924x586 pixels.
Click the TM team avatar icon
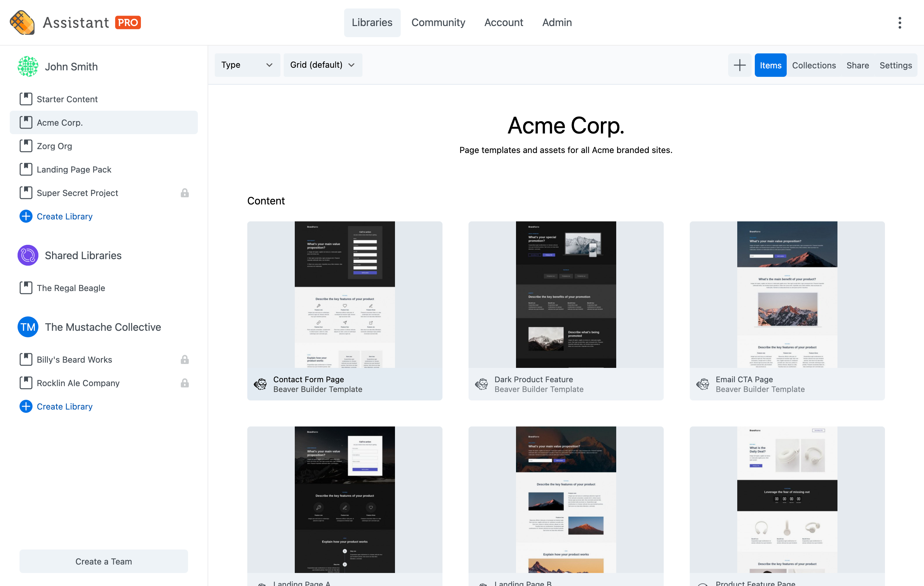click(28, 327)
